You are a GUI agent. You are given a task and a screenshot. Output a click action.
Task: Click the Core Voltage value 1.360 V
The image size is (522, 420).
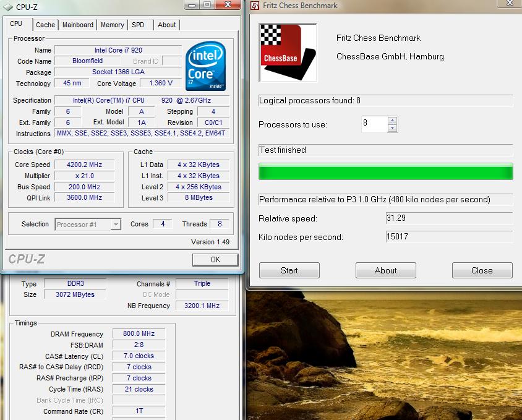pyautogui.click(x=160, y=83)
